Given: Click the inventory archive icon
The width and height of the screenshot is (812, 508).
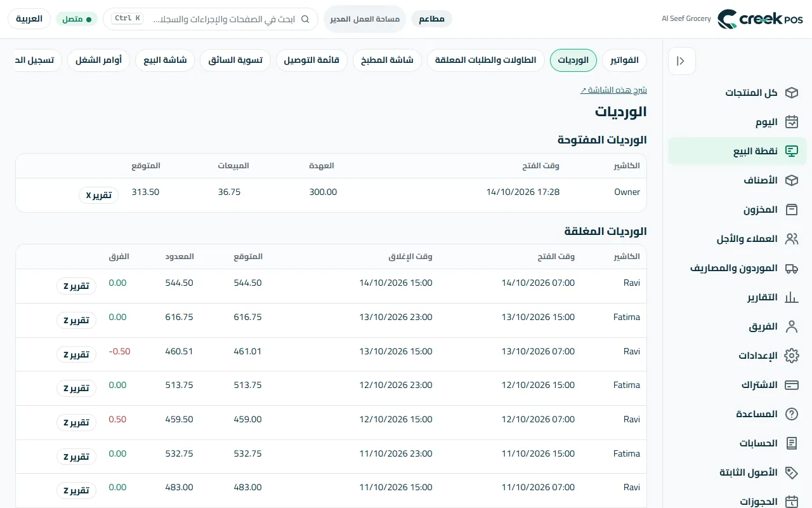Looking at the screenshot, I should pyautogui.click(x=791, y=210).
